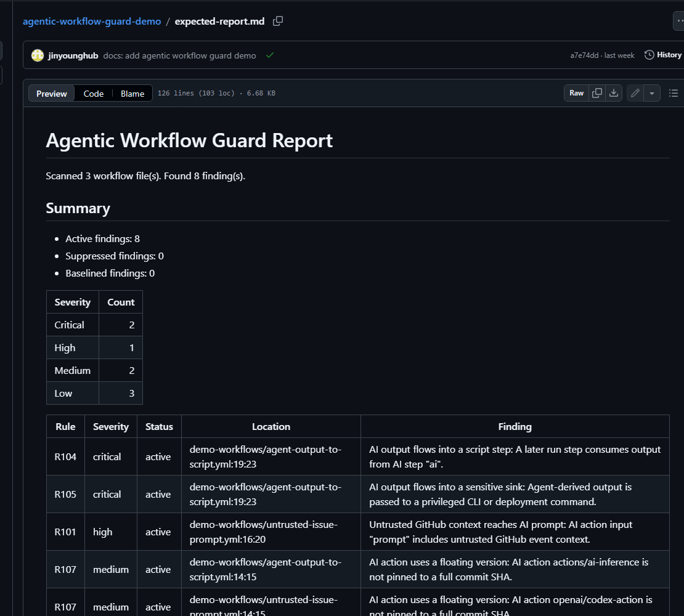The image size is (684, 616).
Task: Click High row in severity table
Action: 95,347
